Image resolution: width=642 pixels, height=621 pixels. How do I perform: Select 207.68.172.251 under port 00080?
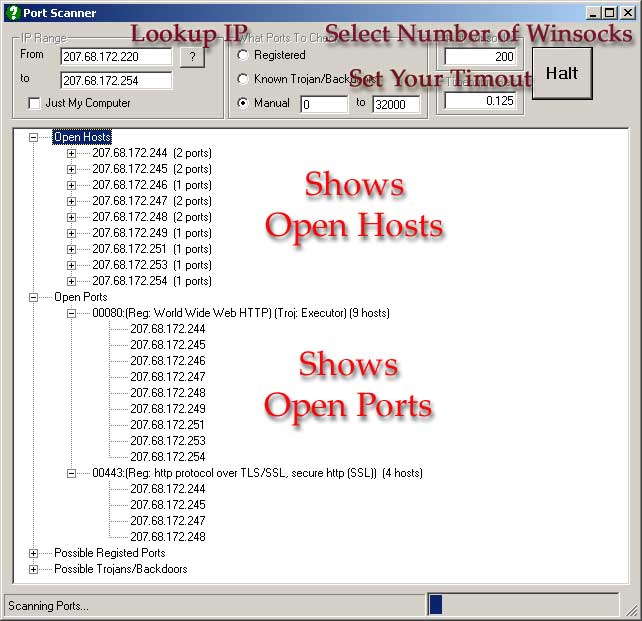point(167,425)
